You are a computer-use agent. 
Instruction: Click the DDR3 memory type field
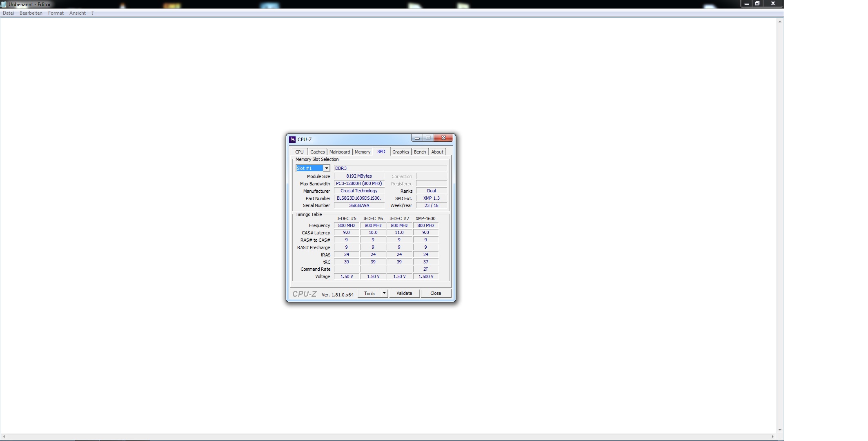pyautogui.click(x=390, y=168)
